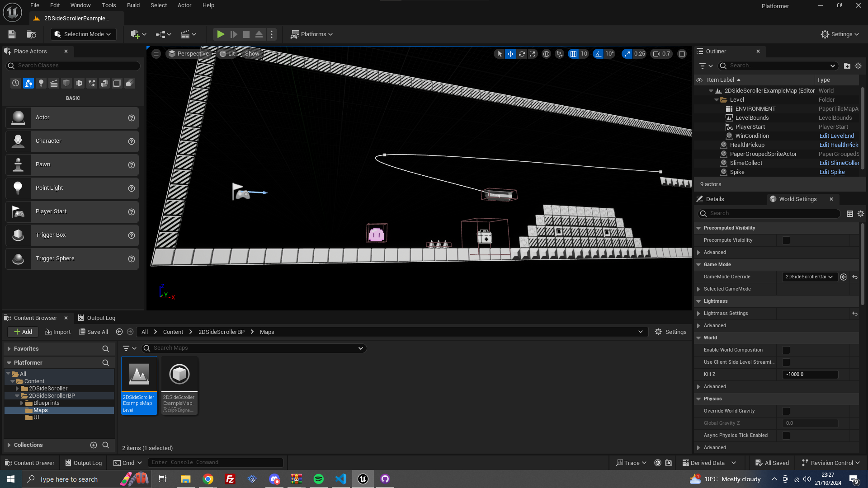Check Enable World Composition
This screenshot has height=488, width=868.
click(786, 350)
